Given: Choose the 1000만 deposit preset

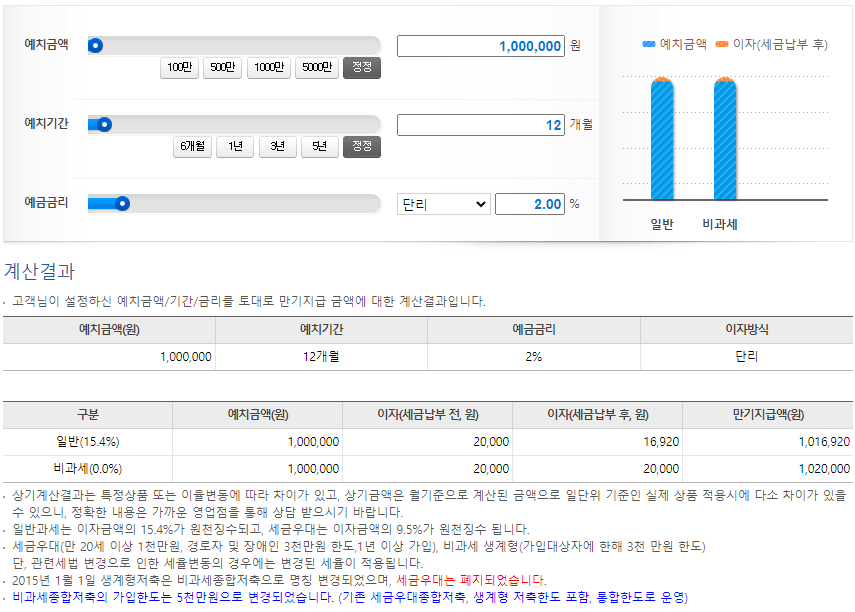Looking at the screenshot, I should [x=268, y=68].
